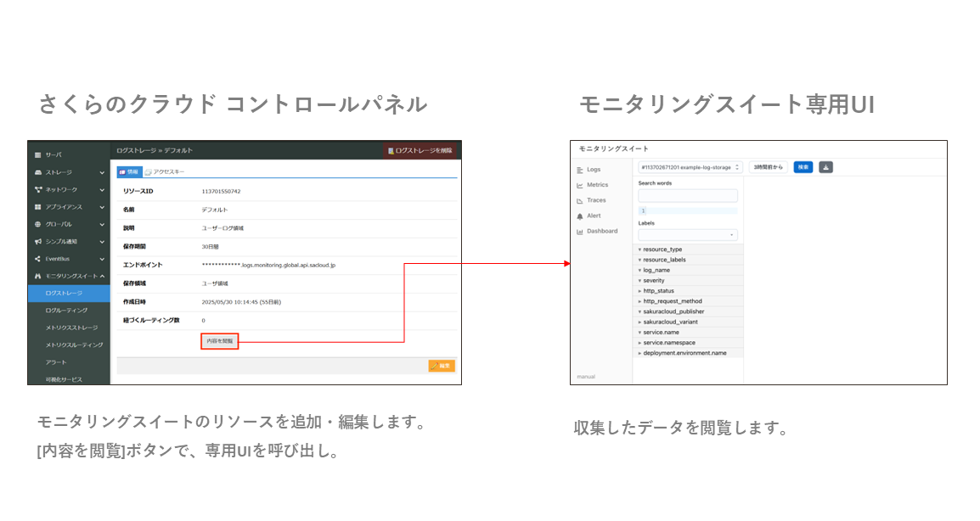Click the download icon button

(x=825, y=167)
